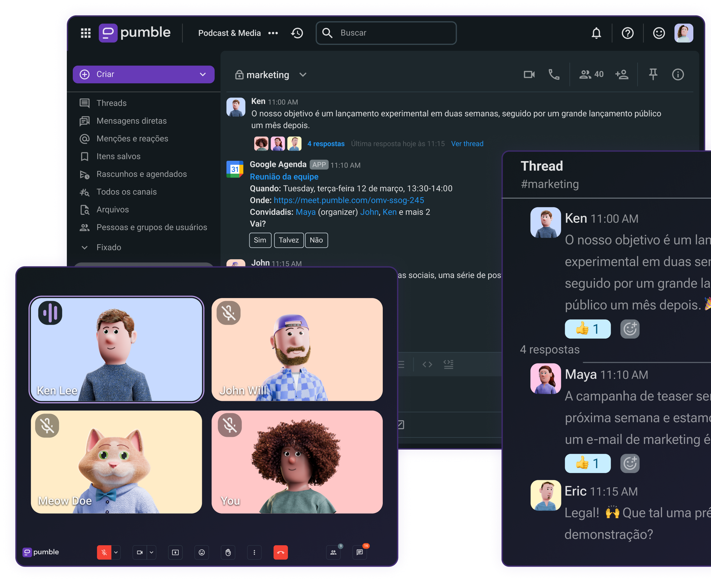Open the Criar dropdown
The image size is (711, 588).
click(x=144, y=74)
